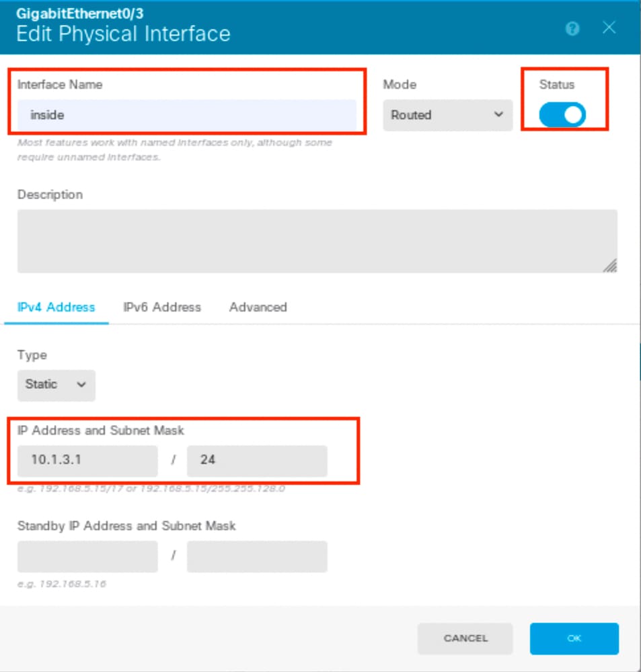Focus the empty Standby IP Address field
The image size is (641, 672).
(x=87, y=556)
